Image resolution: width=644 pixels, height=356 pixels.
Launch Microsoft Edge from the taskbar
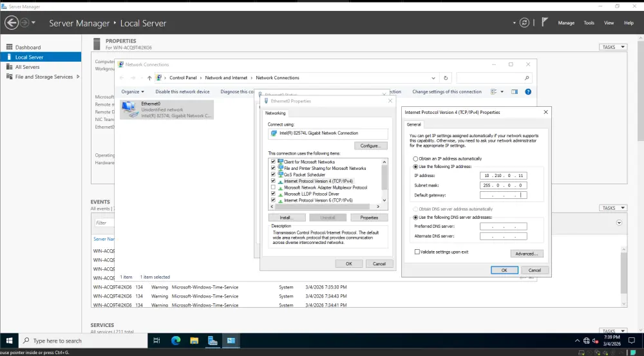click(176, 341)
